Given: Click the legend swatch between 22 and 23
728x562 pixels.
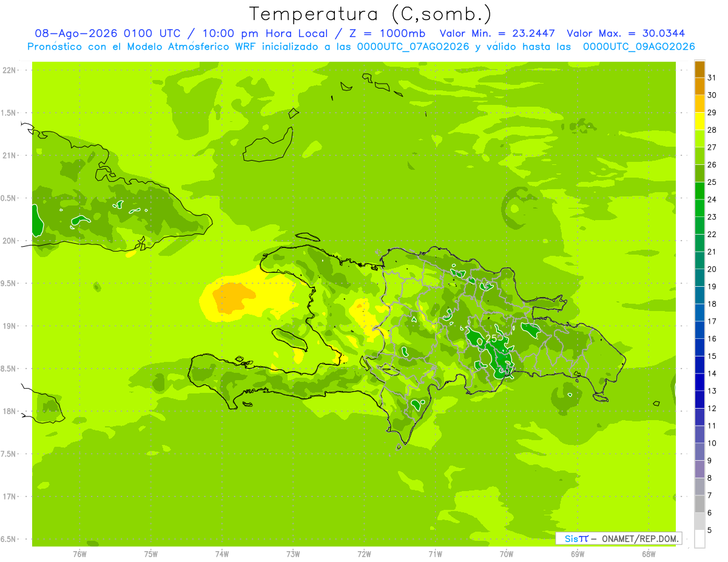Looking at the screenshot, I should (699, 226).
